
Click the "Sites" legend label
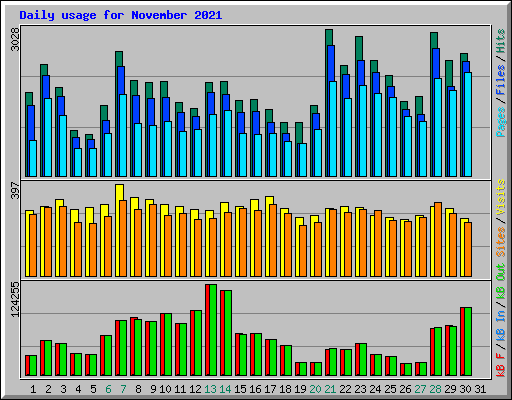(501, 242)
